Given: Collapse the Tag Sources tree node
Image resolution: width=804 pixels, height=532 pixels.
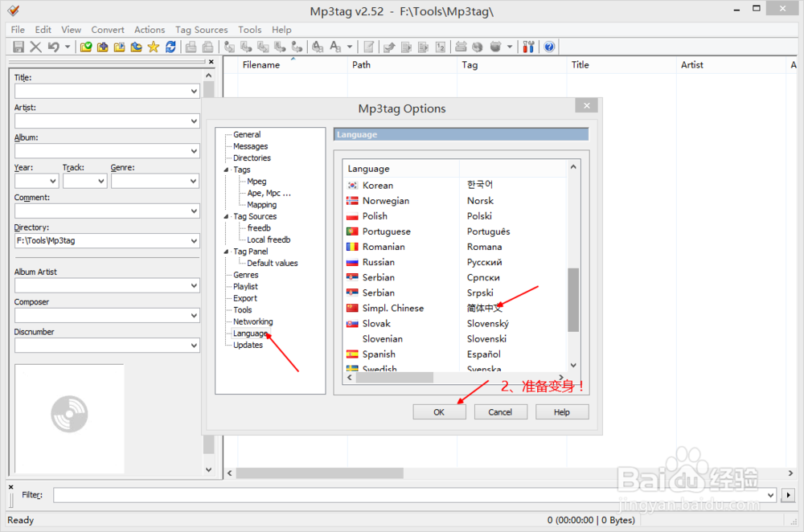Looking at the screenshot, I should [226, 216].
